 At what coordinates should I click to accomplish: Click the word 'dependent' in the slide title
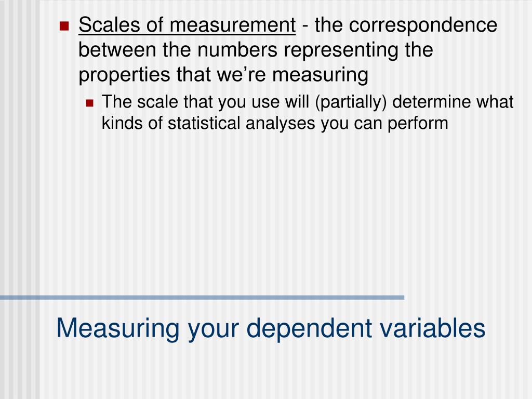click(309, 328)
